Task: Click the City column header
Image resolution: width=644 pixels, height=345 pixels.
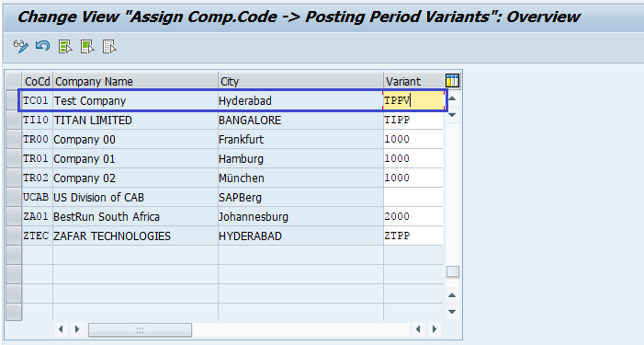Action: [300, 81]
